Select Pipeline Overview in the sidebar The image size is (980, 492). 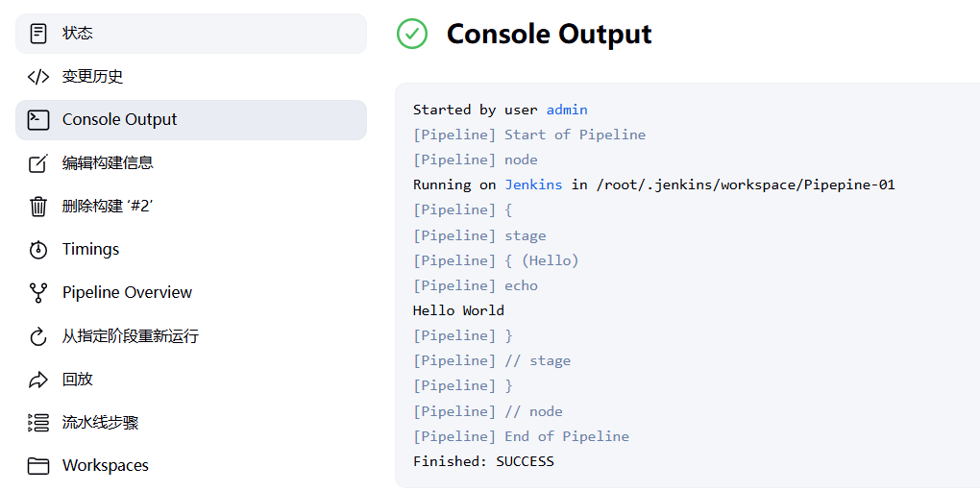(x=127, y=292)
